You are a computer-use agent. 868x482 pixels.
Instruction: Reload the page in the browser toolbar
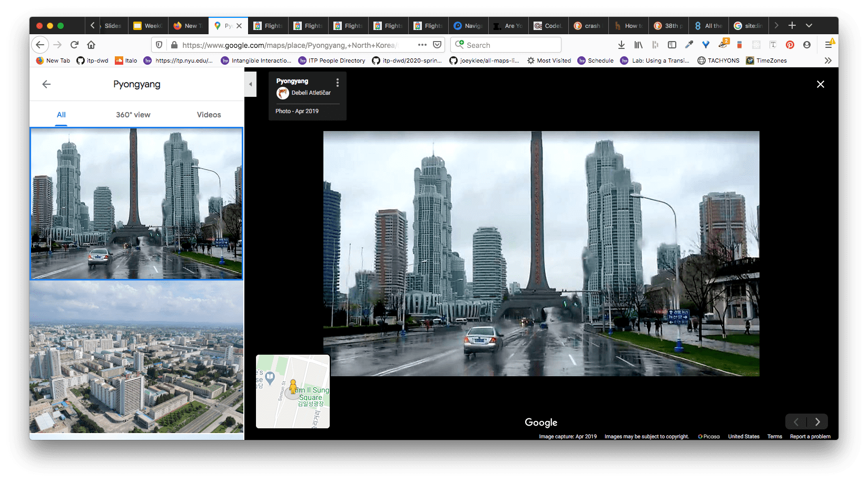coord(74,45)
